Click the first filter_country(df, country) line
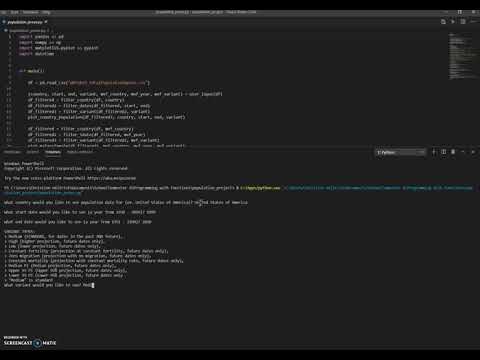This screenshot has width=480, height=360. point(76,100)
